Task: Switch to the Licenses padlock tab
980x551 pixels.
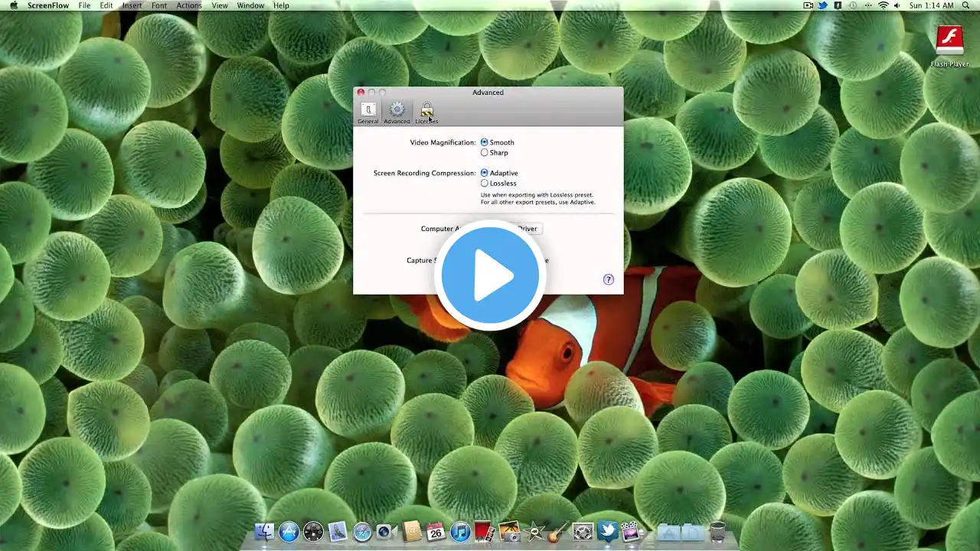Action: [x=426, y=112]
